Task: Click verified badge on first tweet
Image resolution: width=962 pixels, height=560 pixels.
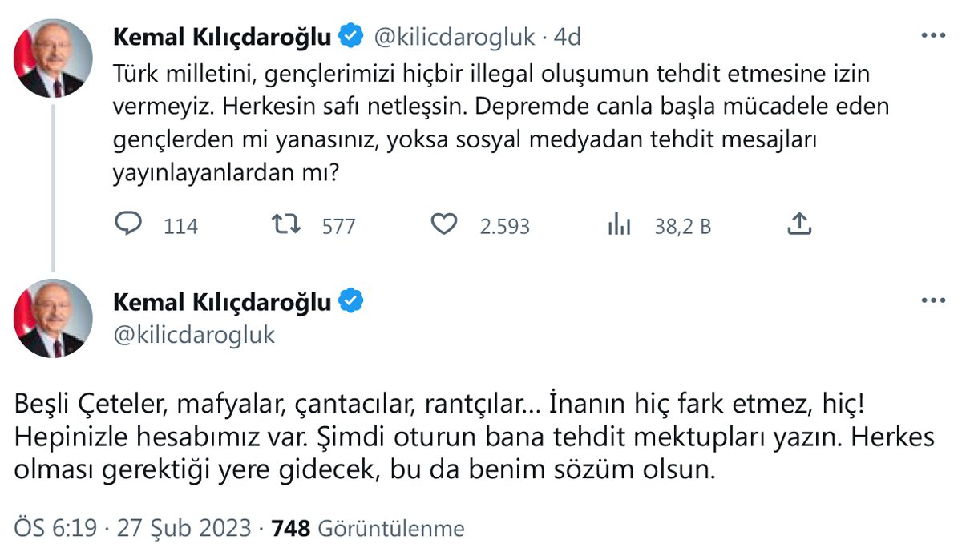Action: tap(350, 36)
